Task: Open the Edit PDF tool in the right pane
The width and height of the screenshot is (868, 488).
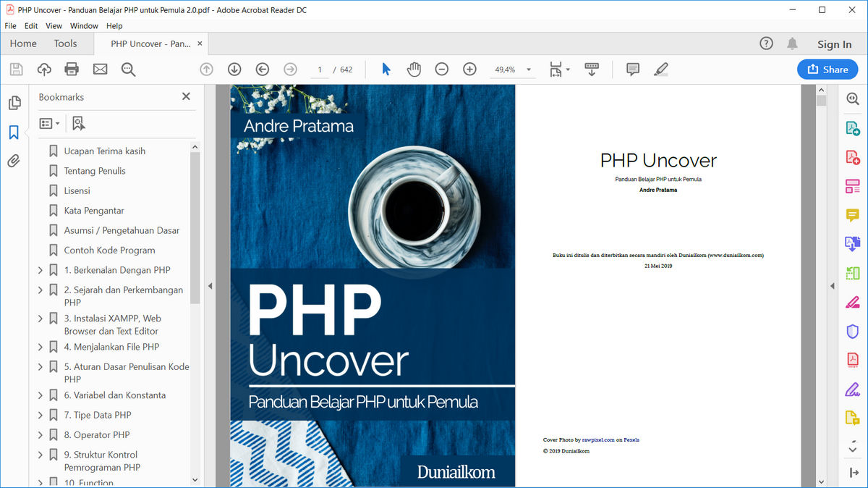Action: (x=853, y=186)
